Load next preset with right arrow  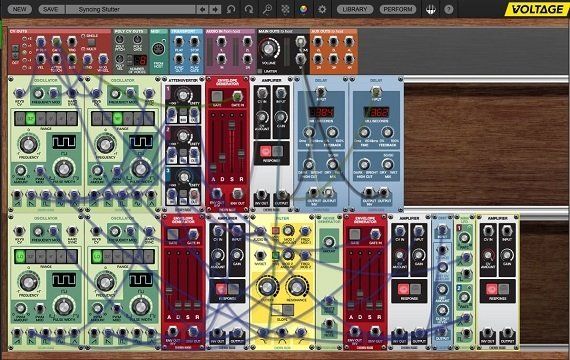(215, 9)
